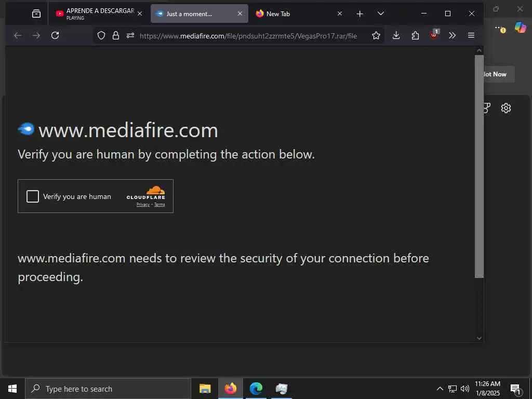Open Cloudflare Privacy link
Viewport: 532px width, 399px height.
(x=143, y=205)
